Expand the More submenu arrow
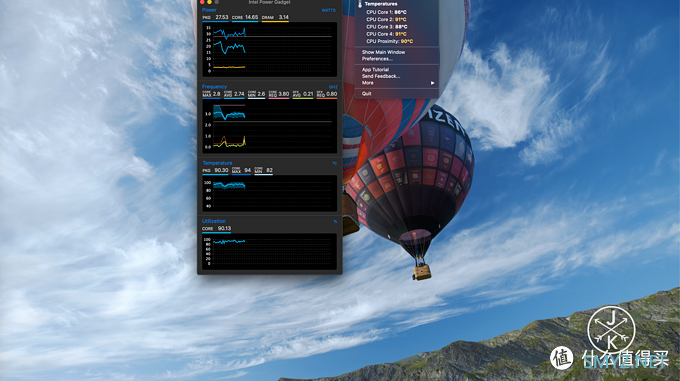680x381 pixels. 432,83
